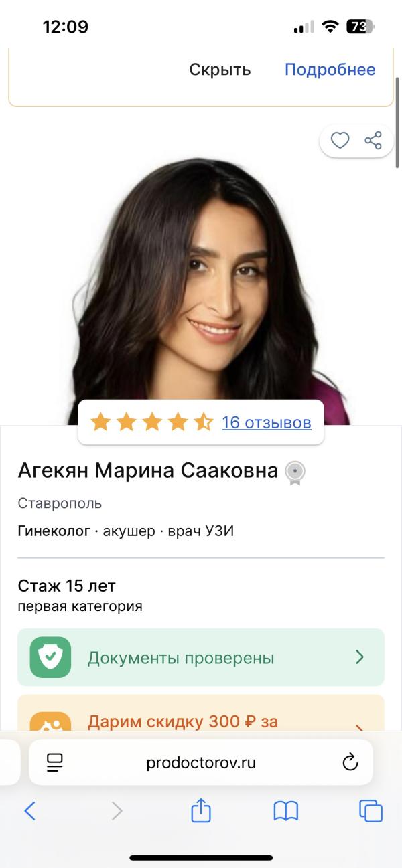Tap the gray award badge beside the doctor's name

(x=295, y=472)
